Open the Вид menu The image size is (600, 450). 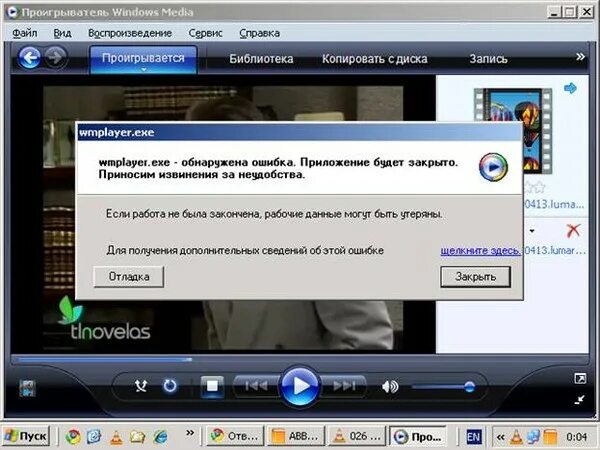point(62,33)
